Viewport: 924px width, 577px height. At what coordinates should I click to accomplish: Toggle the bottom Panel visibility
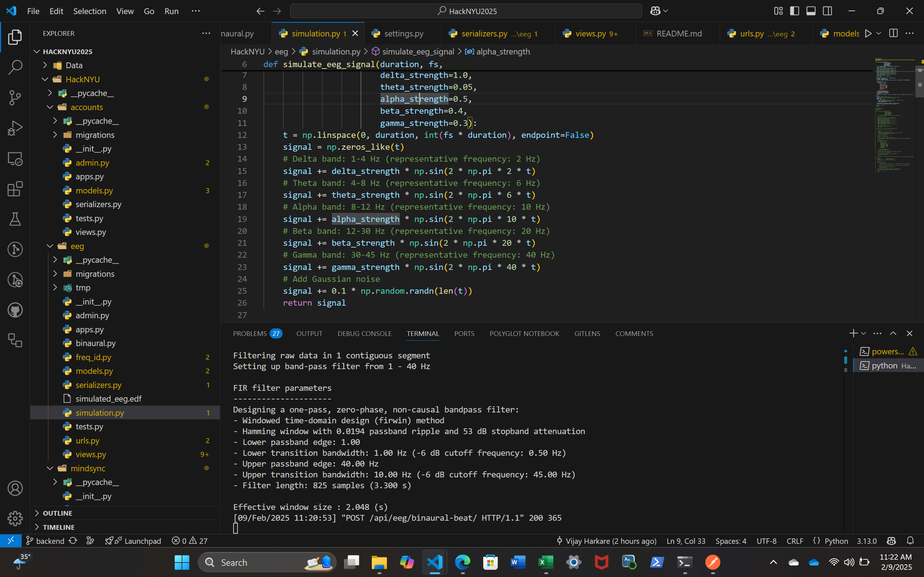click(x=811, y=11)
